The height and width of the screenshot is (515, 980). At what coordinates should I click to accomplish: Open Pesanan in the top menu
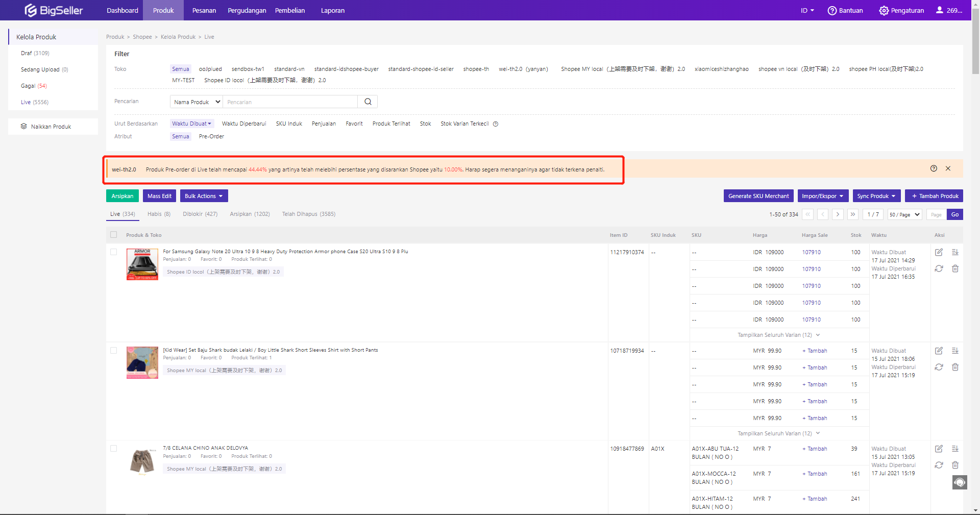coord(204,10)
